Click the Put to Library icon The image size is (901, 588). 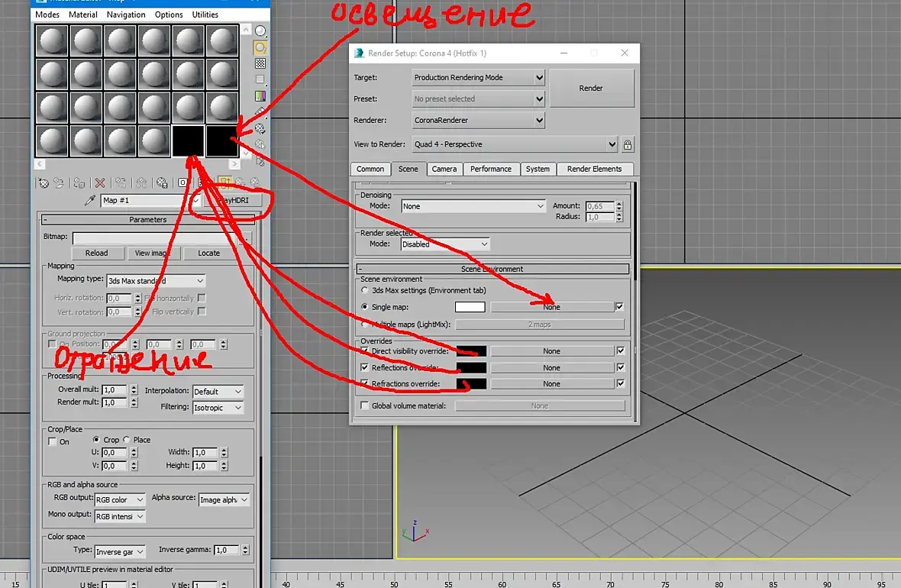(162, 183)
